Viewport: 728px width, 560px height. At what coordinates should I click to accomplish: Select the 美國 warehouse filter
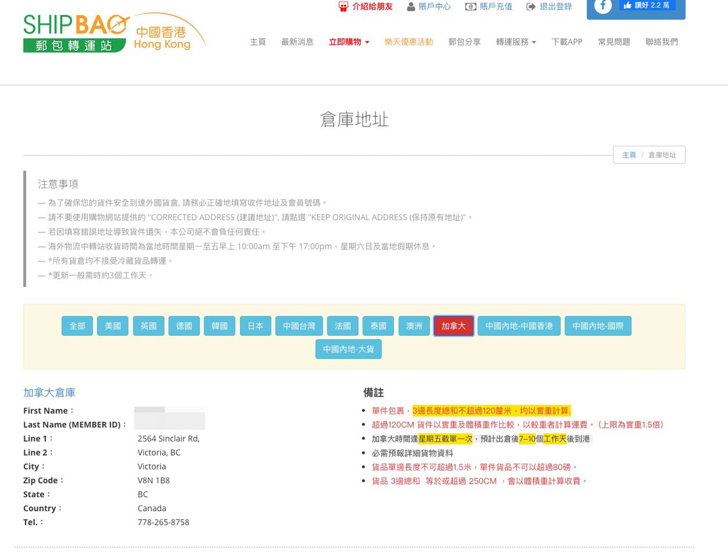click(113, 326)
